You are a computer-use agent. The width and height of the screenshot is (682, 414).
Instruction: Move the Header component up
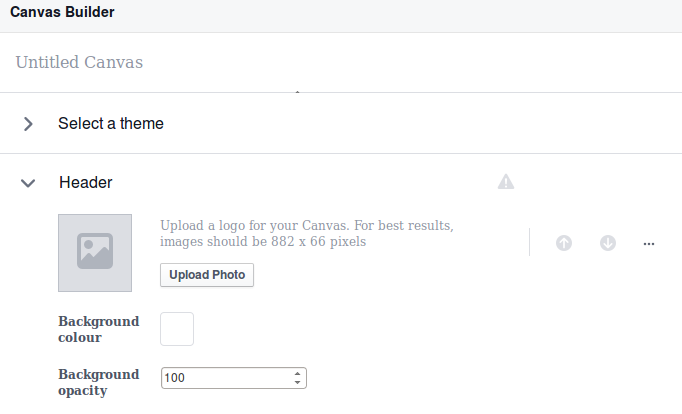coord(564,243)
